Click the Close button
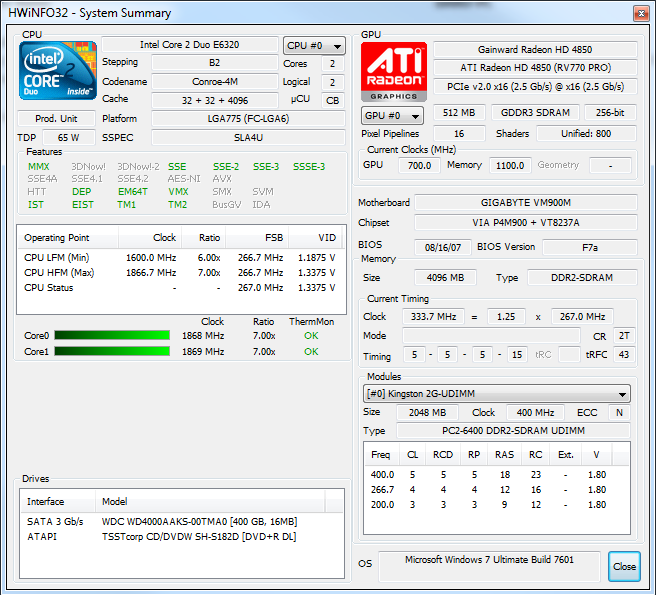656x595 pixels. pyautogui.click(x=624, y=567)
